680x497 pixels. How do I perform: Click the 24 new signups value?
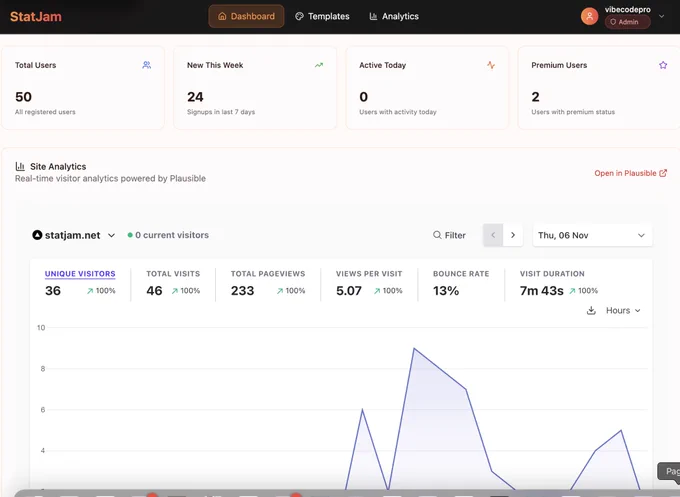(x=195, y=97)
